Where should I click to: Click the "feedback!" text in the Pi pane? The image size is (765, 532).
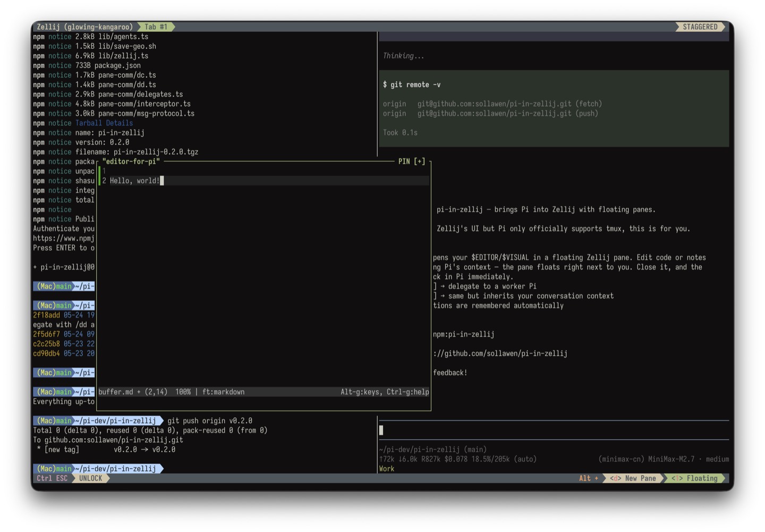(450, 373)
